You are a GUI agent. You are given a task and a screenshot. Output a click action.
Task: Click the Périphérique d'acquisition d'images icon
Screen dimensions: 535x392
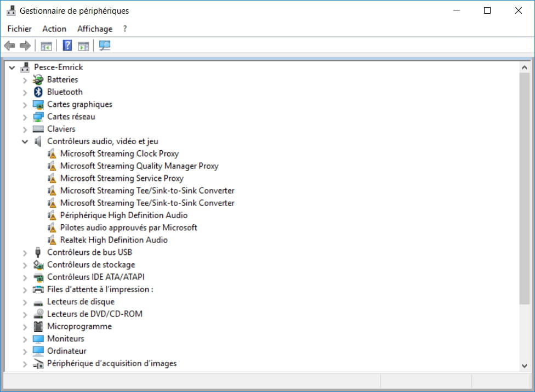[38, 363]
